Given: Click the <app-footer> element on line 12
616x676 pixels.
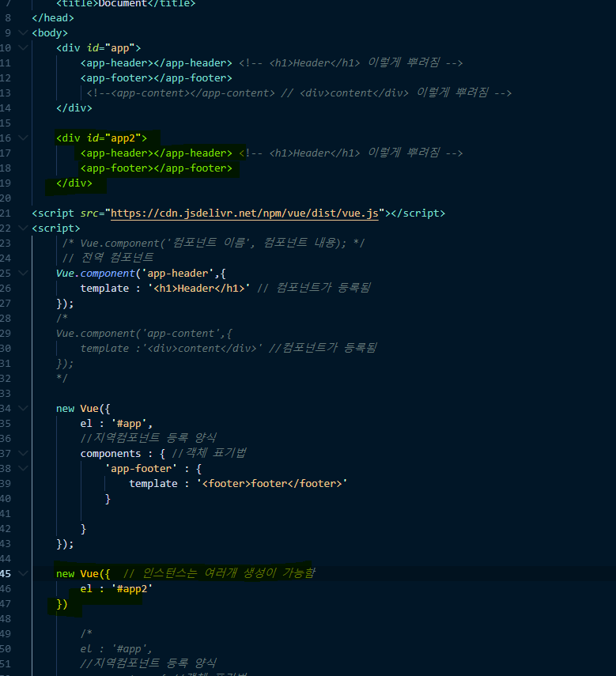Looking at the screenshot, I should [x=156, y=78].
